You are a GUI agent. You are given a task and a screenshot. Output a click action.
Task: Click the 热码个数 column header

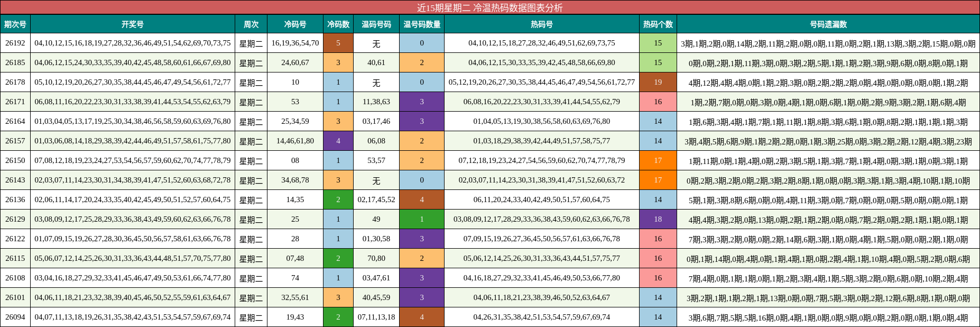[658, 24]
